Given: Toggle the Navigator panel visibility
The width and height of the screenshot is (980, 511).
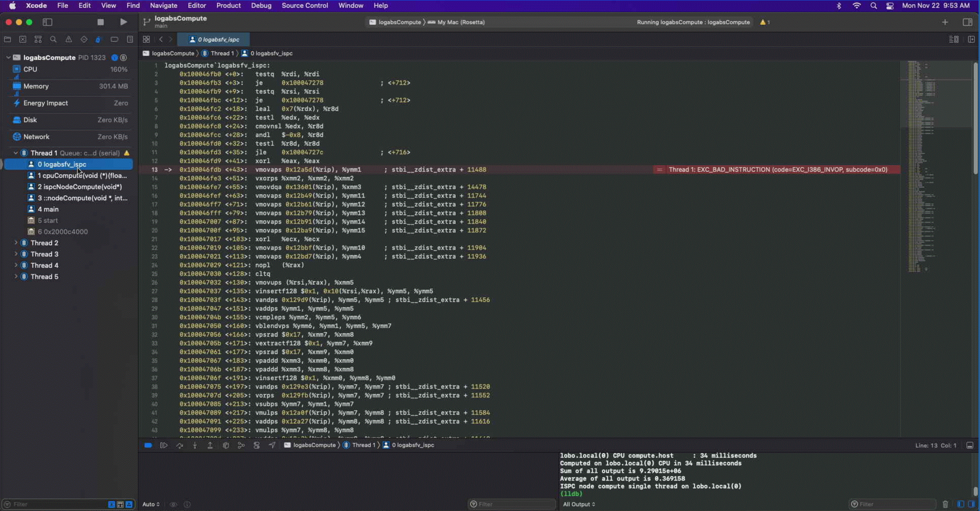Looking at the screenshot, I should pyautogui.click(x=48, y=22).
